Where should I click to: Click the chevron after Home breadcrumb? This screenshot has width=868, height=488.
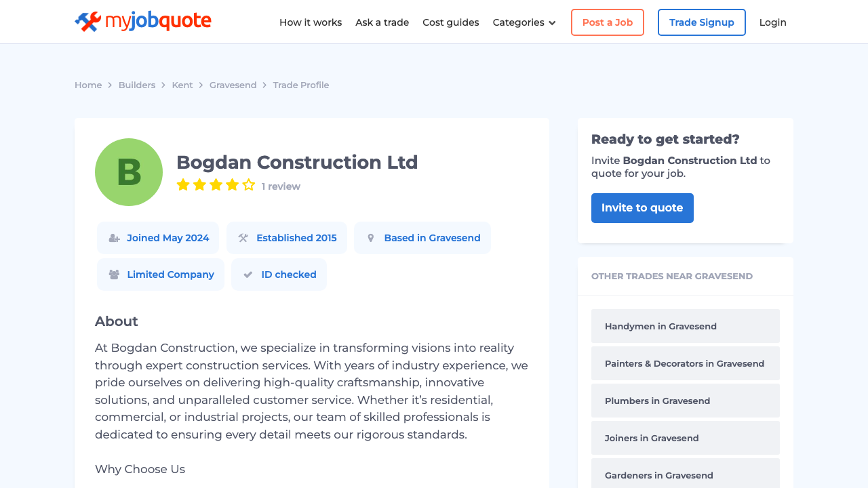coord(110,85)
